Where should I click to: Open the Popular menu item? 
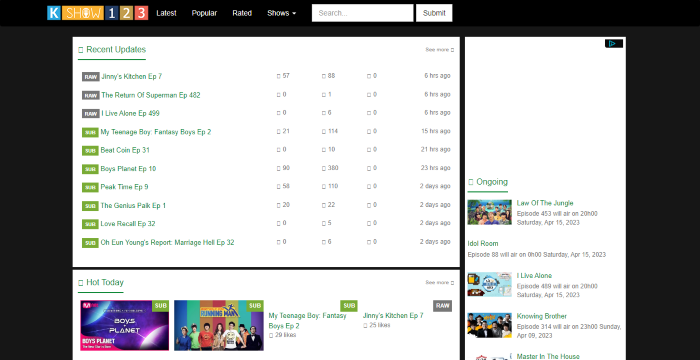(x=204, y=13)
